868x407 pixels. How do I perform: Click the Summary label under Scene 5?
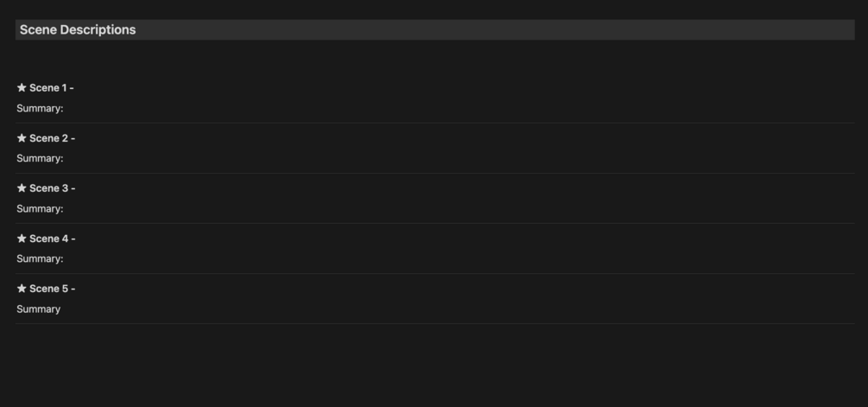click(38, 309)
